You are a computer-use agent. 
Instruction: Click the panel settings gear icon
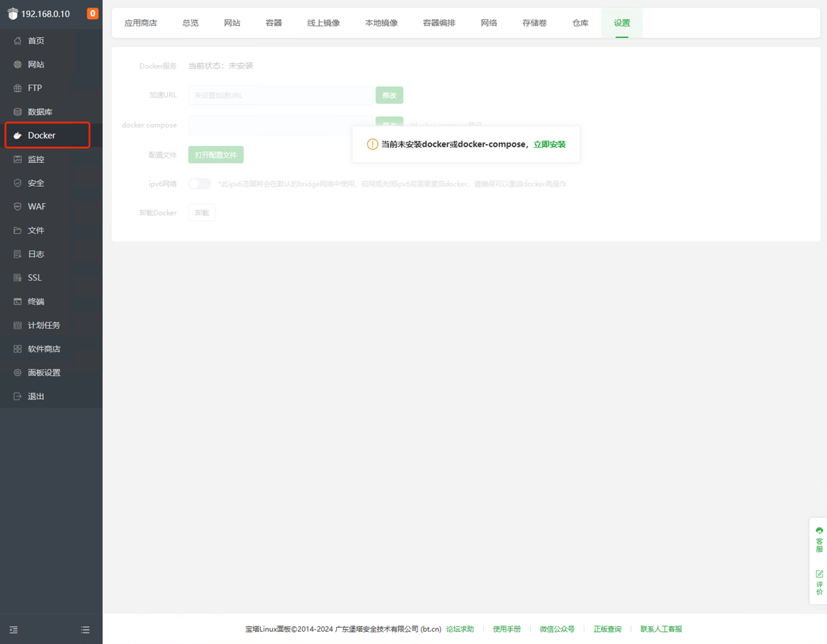coord(17,373)
